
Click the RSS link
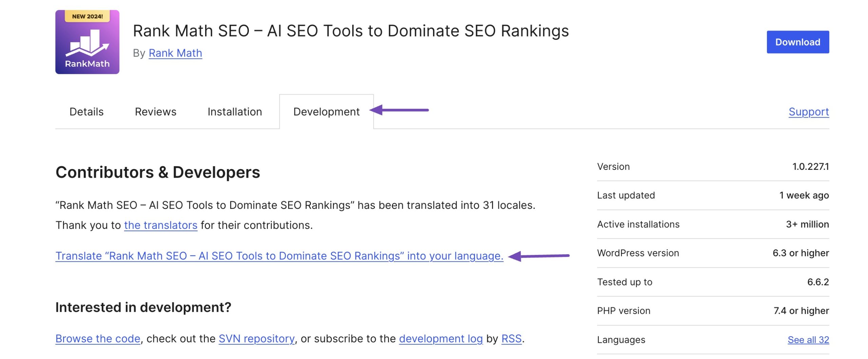(511, 338)
